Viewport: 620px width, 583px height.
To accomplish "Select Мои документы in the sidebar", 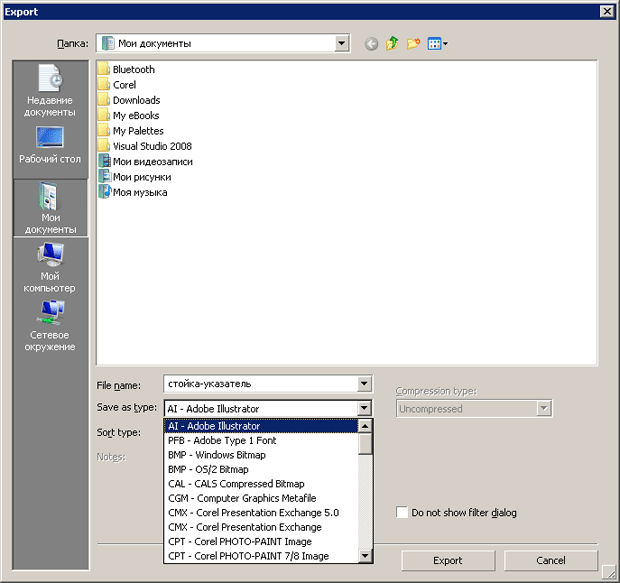I will [x=50, y=208].
